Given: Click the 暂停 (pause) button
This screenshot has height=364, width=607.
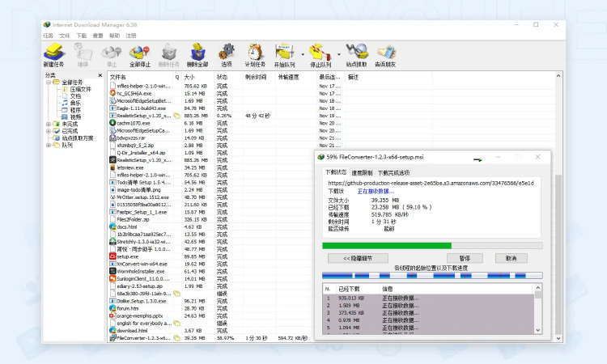Looking at the screenshot, I should [465, 258].
